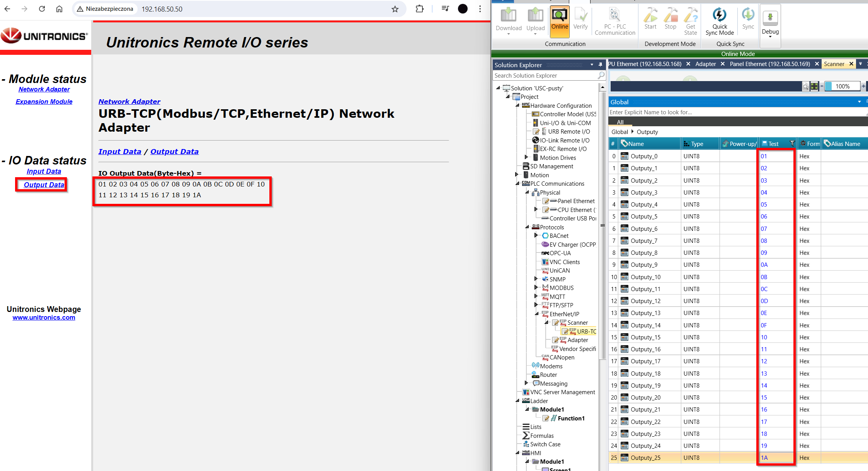
Task: Click test value 0A for Outputy_9
Action: 764,265
